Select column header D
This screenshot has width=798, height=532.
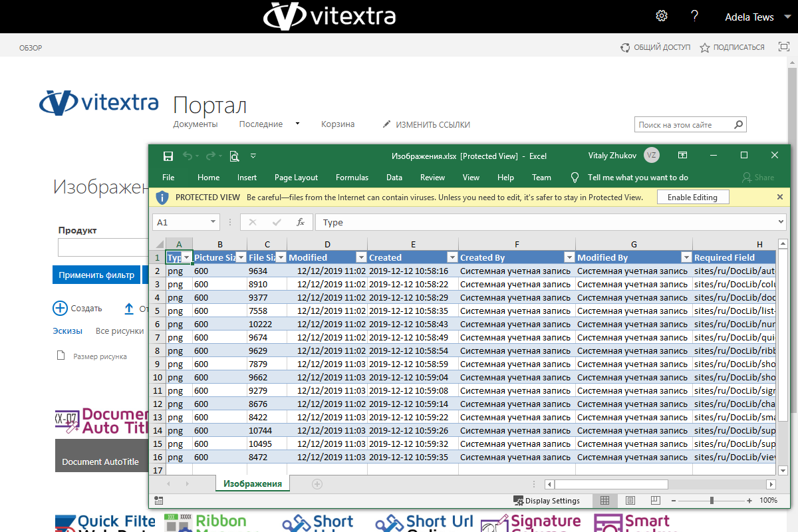click(x=327, y=244)
